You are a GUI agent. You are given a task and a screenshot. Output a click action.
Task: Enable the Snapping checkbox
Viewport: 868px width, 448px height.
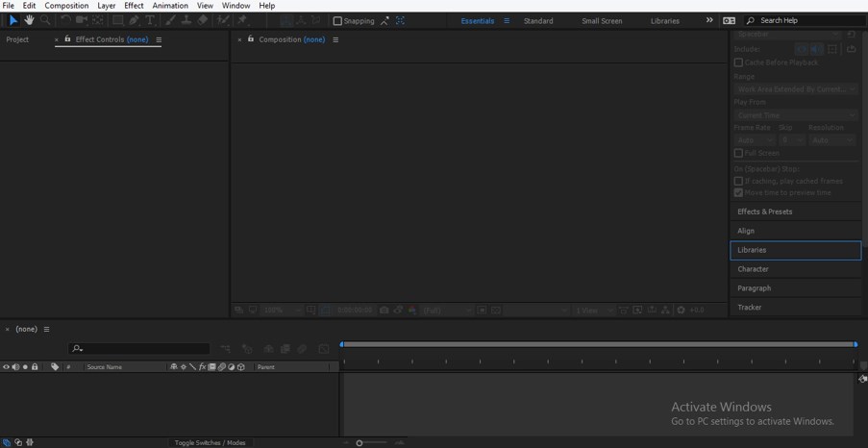point(337,21)
